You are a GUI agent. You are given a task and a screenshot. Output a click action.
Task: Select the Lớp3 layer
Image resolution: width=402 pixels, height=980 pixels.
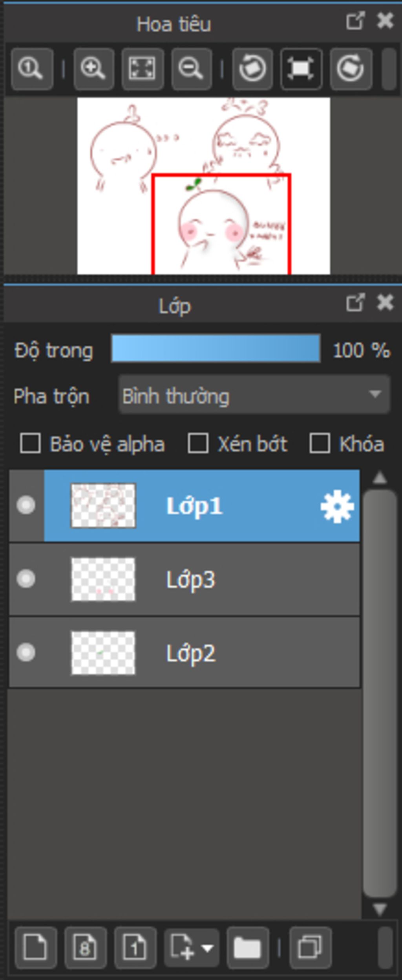236,579
